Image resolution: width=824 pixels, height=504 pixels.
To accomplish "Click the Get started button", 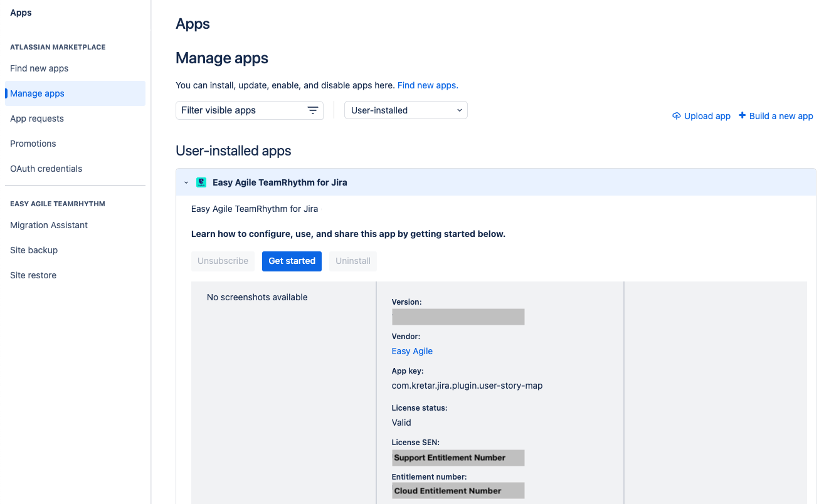I will 292,261.
